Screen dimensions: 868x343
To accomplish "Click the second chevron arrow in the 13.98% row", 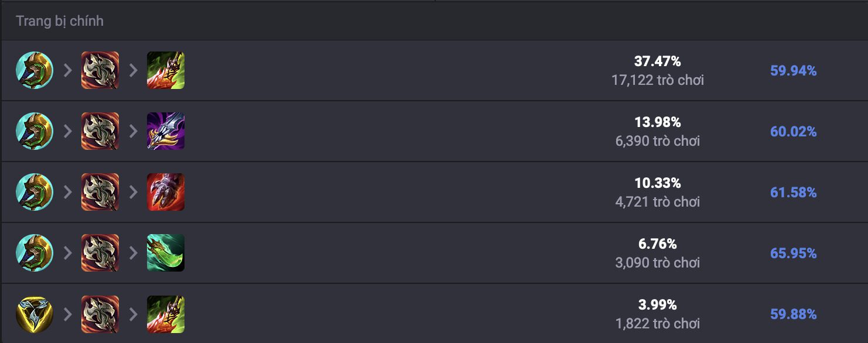I will (133, 131).
